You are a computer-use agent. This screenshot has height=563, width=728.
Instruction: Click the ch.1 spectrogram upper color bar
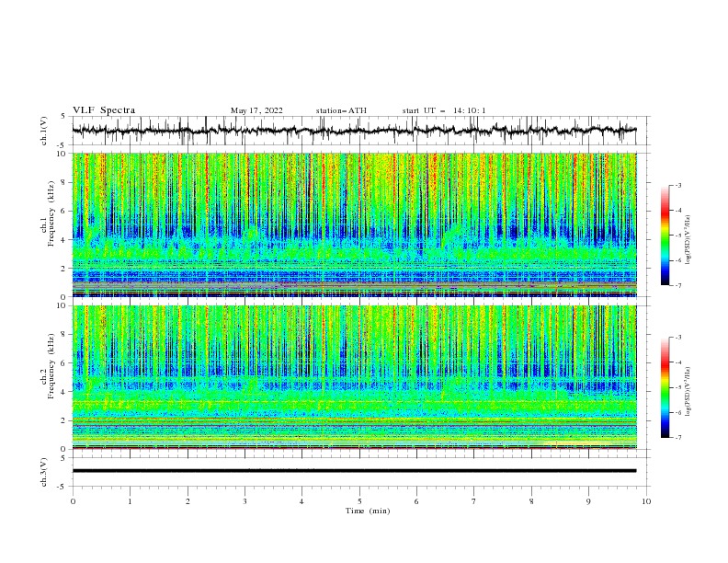coord(665,236)
